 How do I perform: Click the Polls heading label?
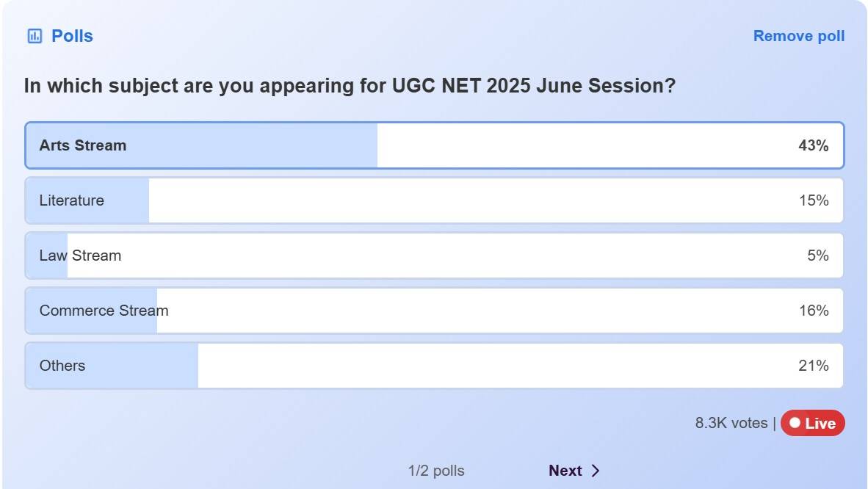(72, 36)
